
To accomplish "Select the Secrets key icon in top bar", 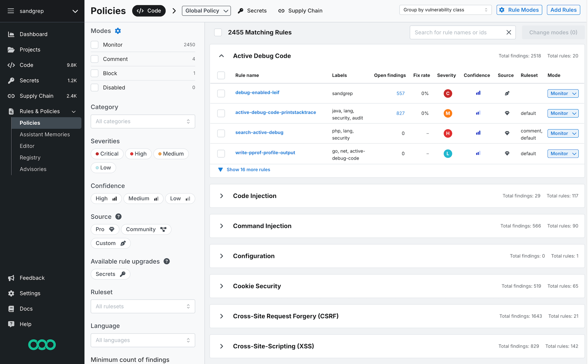I will (240, 11).
